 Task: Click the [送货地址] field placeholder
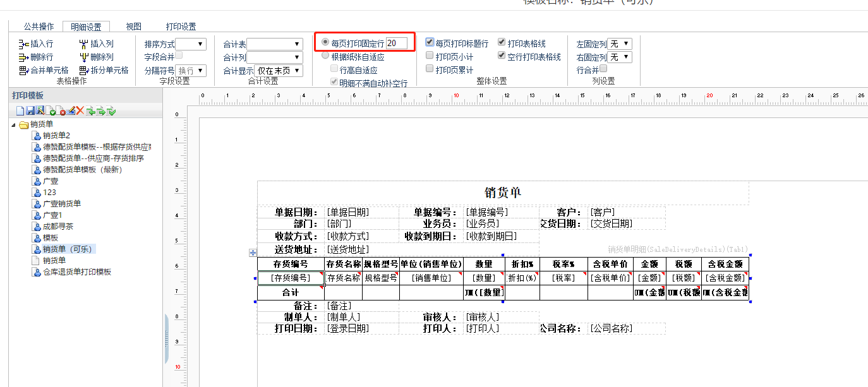347,249
